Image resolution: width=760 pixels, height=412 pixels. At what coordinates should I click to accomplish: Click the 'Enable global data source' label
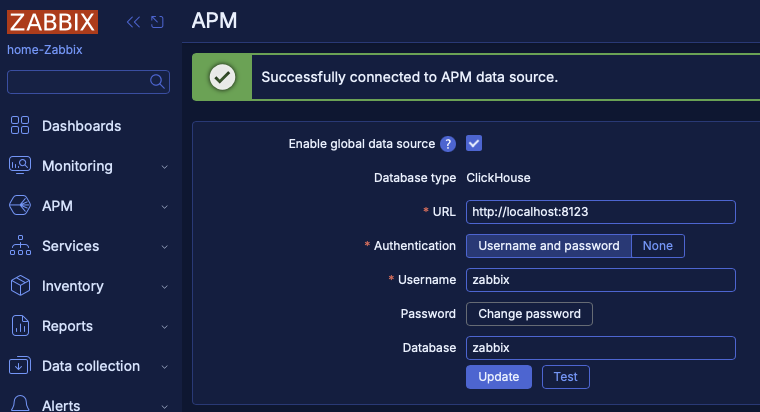[362, 144]
